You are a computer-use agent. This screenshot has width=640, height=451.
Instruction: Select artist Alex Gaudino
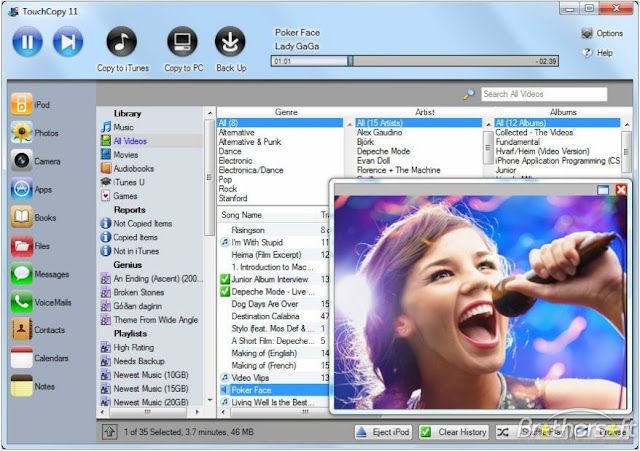click(379, 132)
